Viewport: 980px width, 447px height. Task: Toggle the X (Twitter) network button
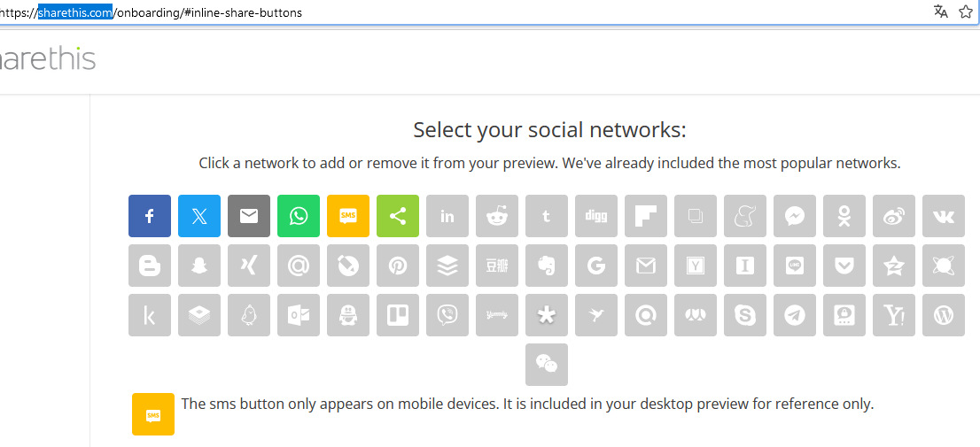coord(199,216)
